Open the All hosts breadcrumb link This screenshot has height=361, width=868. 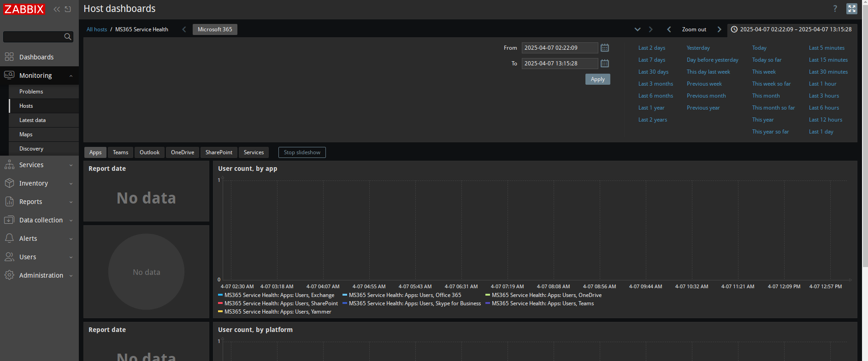point(97,29)
